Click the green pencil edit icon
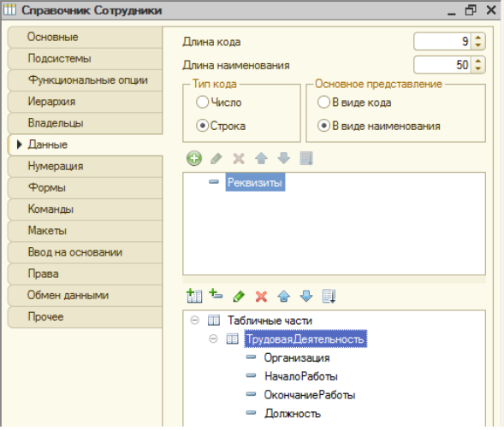 click(x=239, y=296)
